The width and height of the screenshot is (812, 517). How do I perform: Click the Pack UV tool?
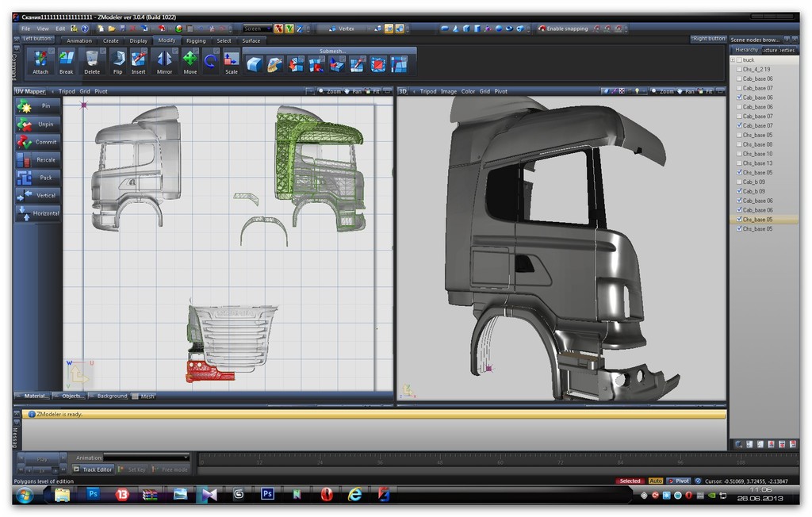[37, 177]
